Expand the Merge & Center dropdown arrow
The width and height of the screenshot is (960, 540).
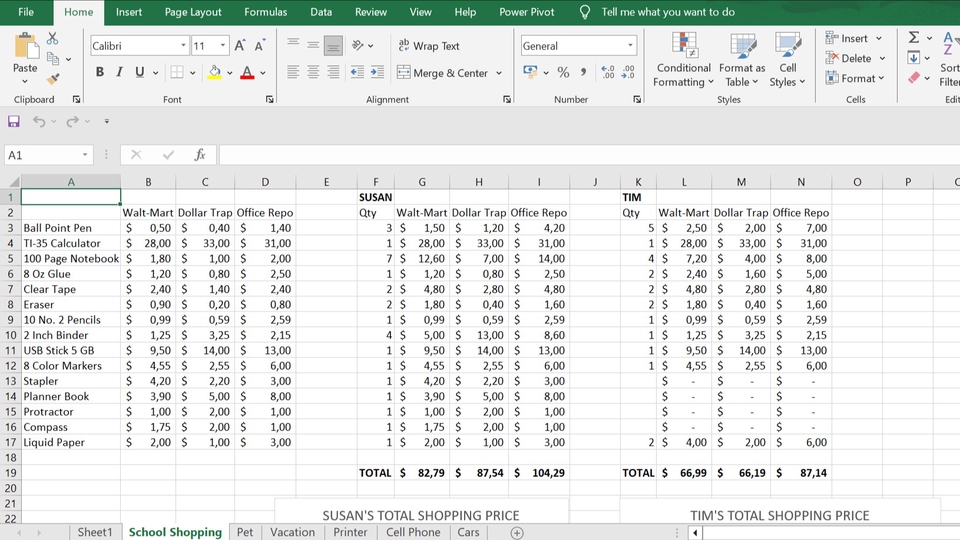[499, 73]
